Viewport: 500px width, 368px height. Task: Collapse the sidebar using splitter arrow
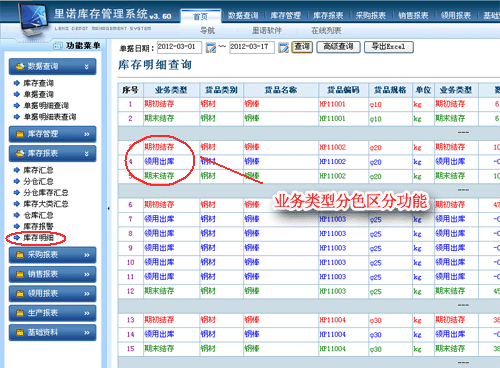tap(109, 209)
